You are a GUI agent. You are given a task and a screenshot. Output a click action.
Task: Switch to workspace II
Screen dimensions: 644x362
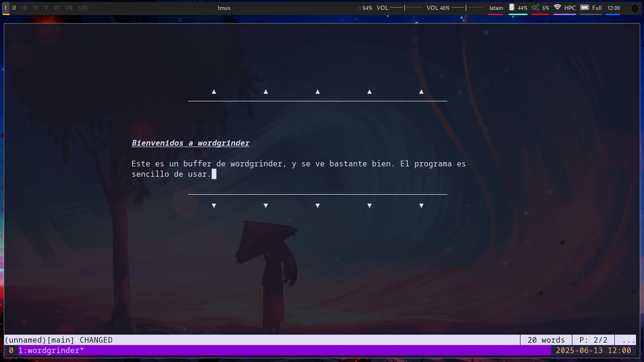[14, 8]
